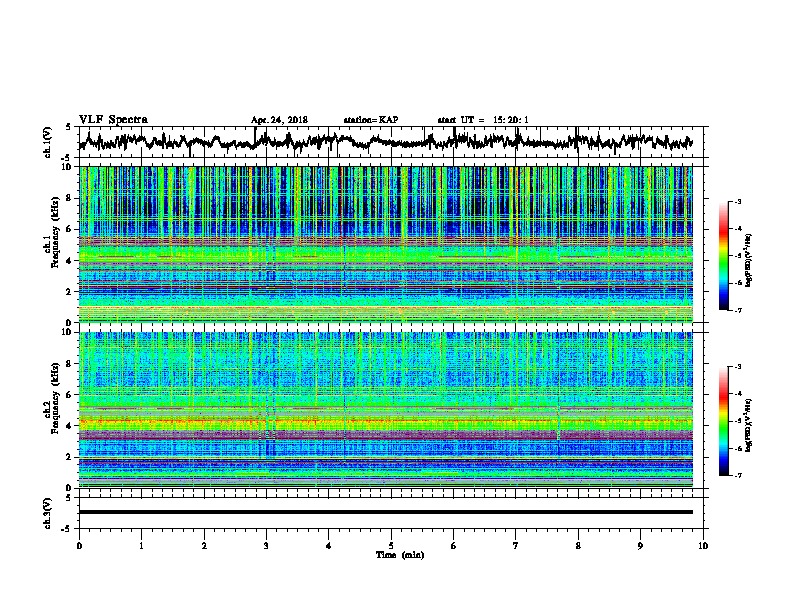The height and width of the screenshot is (612, 792).
Task: Click the ch.1 color bar log(PSD) label
Action: [749, 260]
